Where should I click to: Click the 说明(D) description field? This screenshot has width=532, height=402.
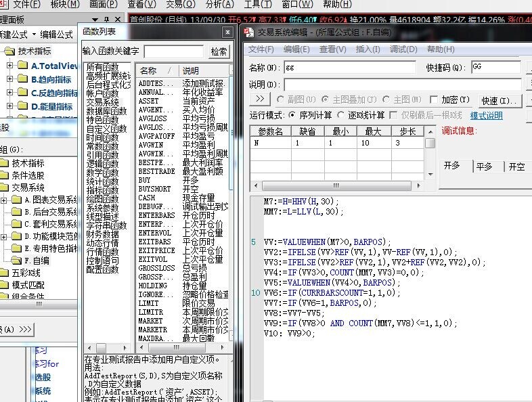point(403,84)
